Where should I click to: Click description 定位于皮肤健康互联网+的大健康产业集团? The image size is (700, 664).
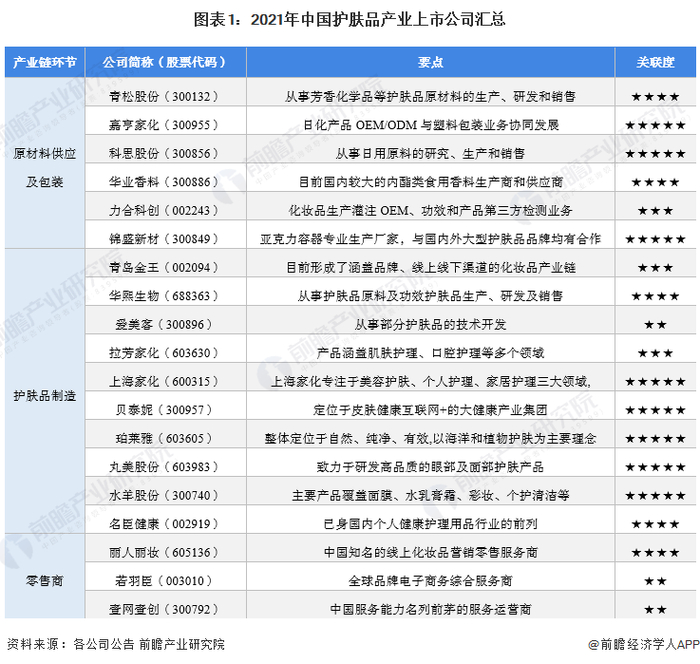(430, 410)
